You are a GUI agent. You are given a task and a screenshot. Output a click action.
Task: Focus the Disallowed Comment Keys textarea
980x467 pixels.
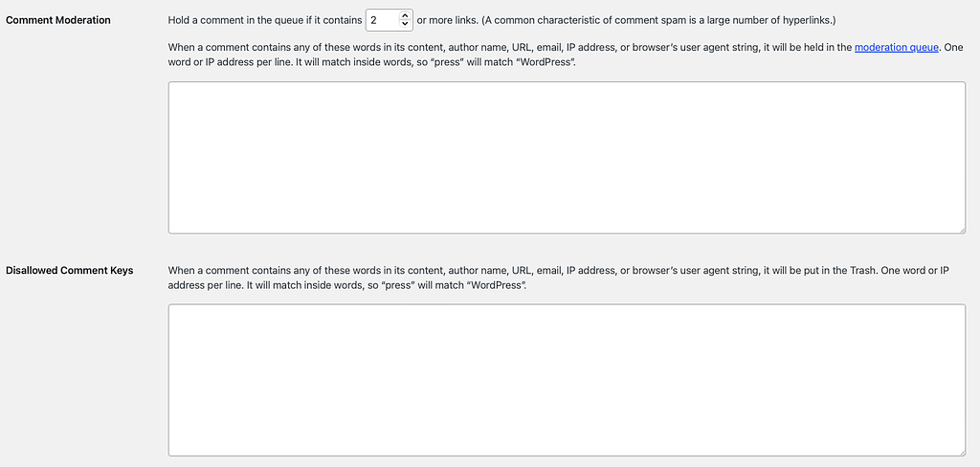[x=567, y=380]
